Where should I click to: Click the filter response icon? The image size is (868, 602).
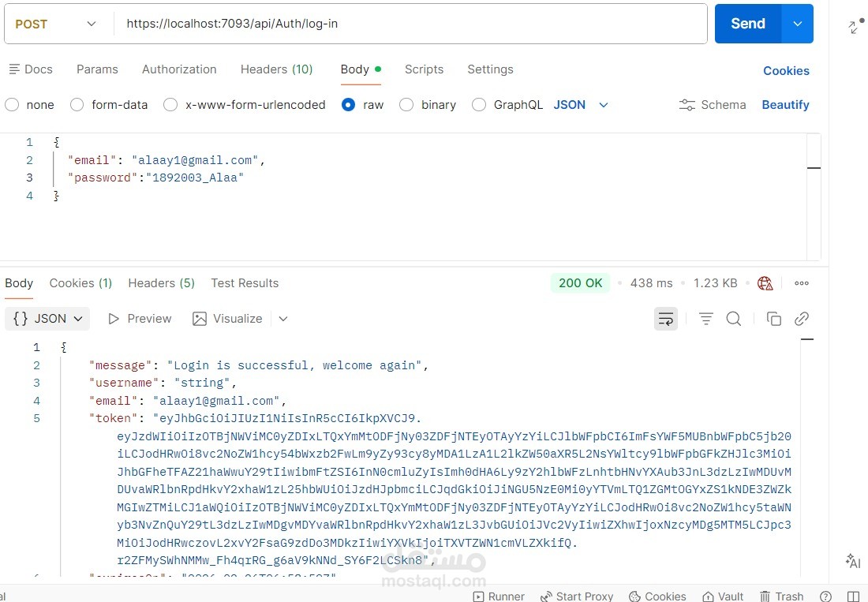[705, 318]
